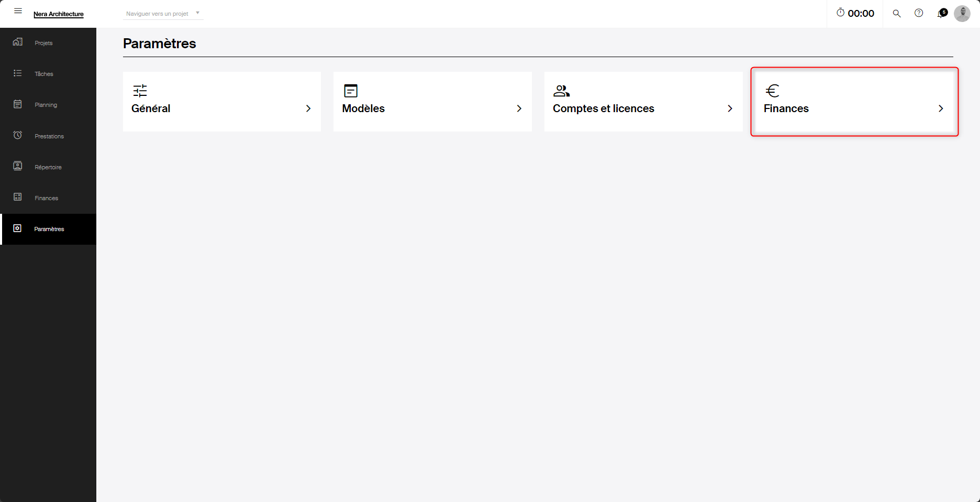
Task: Click the Répertoire contact icon
Action: pyautogui.click(x=17, y=166)
